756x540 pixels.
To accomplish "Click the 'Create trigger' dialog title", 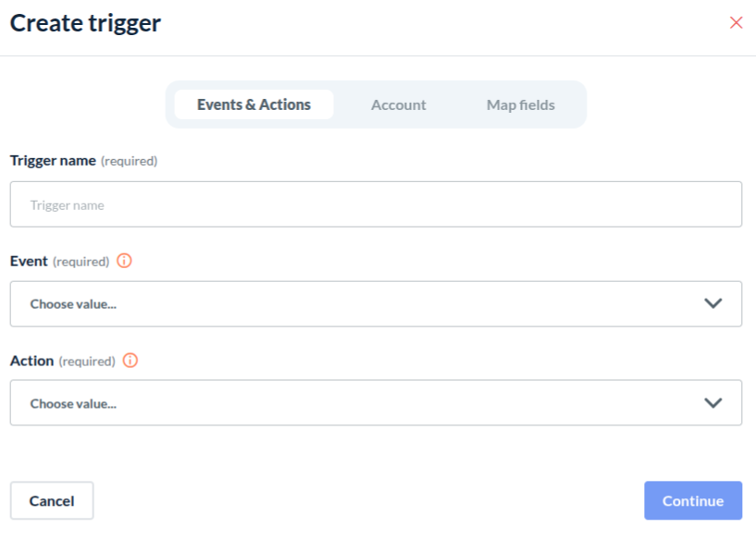I will 85,24.
